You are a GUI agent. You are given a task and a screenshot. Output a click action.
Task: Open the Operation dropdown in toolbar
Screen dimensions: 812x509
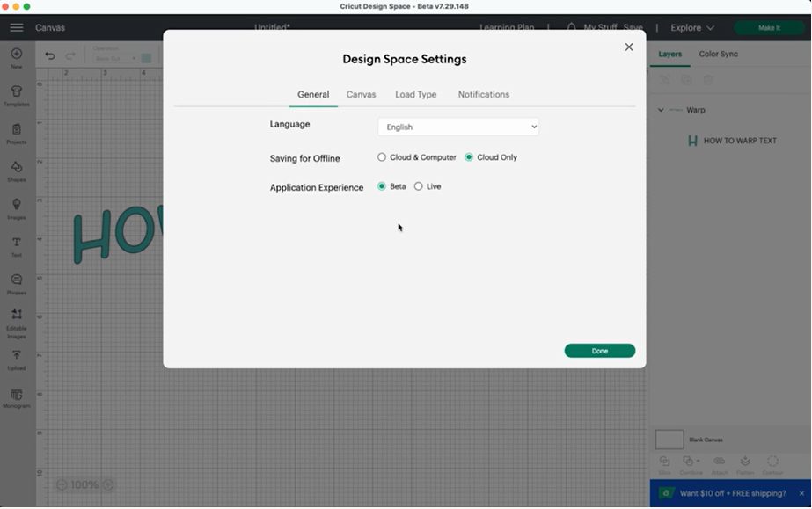pyautogui.click(x=115, y=58)
